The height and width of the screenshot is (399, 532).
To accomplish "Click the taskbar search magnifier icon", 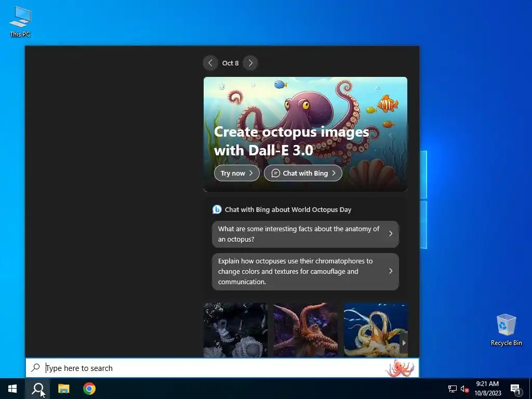I will point(38,389).
